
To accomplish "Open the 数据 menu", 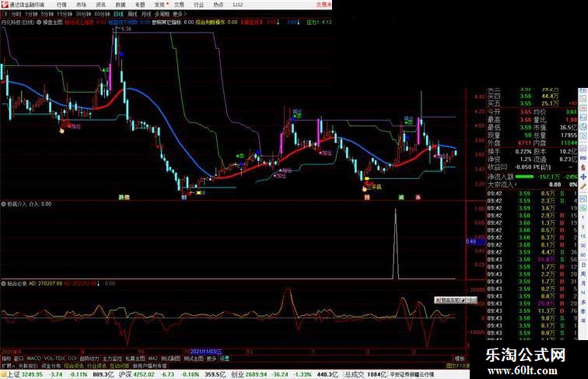I will pos(120,4).
